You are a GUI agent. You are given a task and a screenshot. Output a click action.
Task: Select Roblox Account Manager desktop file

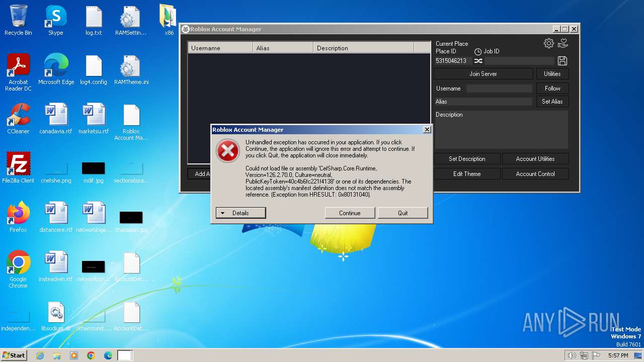[x=131, y=122]
